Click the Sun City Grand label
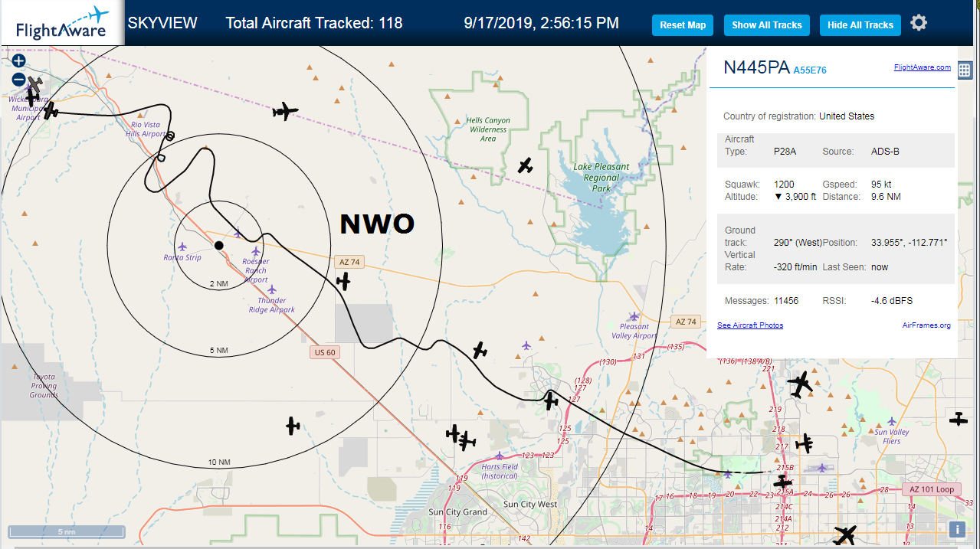 pos(458,512)
